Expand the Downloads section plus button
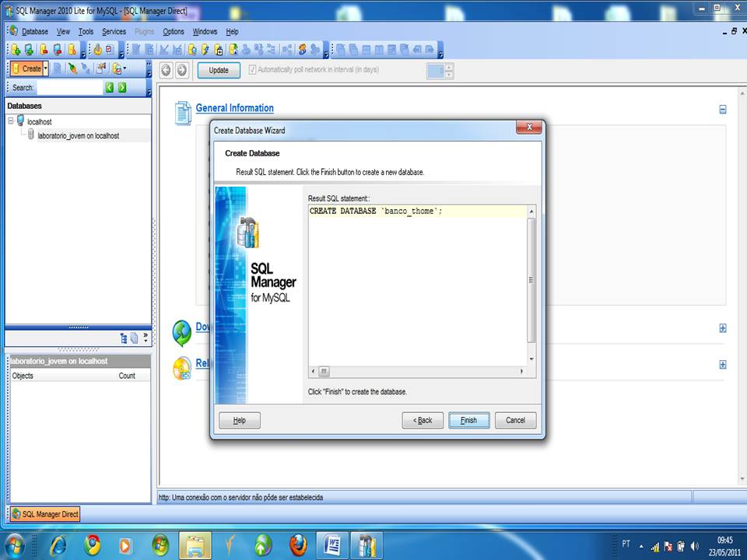Image resolution: width=747 pixels, height=560 pixels. [723, 328]
